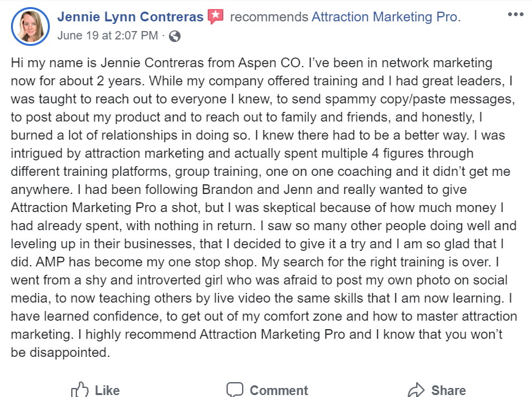This screenshot has width=532, height=397.
Task: Click the speech bubble Comment icon
Action: (235, 389)
